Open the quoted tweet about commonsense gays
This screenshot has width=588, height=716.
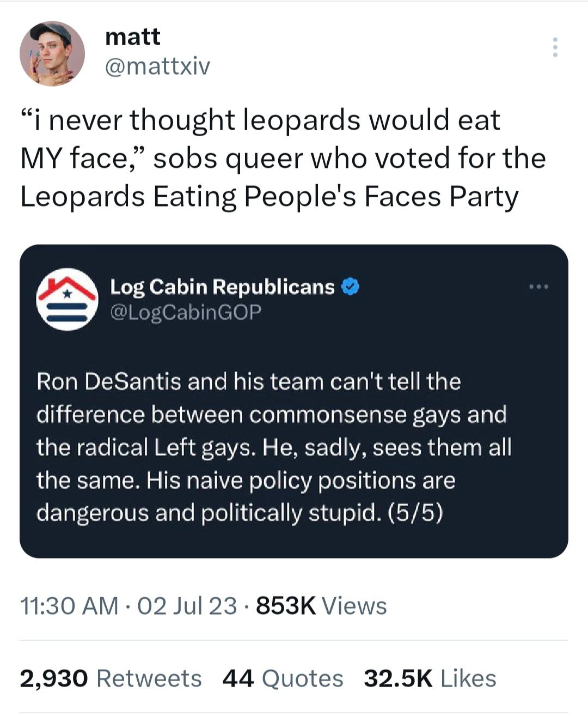pyautogui.click(x=294, y=447)
